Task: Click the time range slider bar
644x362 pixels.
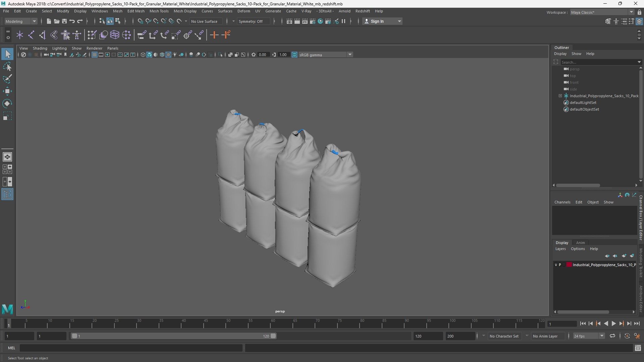Action: pos(174,336)
